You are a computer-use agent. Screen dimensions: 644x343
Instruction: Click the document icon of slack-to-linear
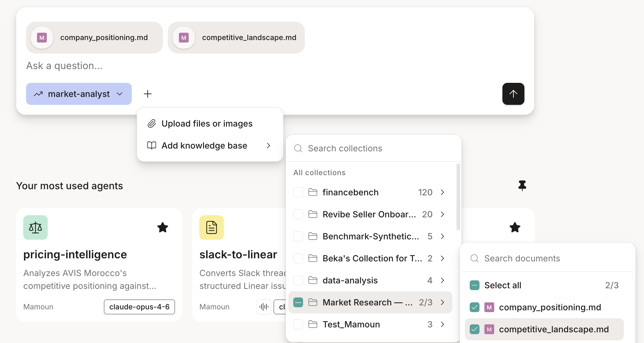point(212,227)
